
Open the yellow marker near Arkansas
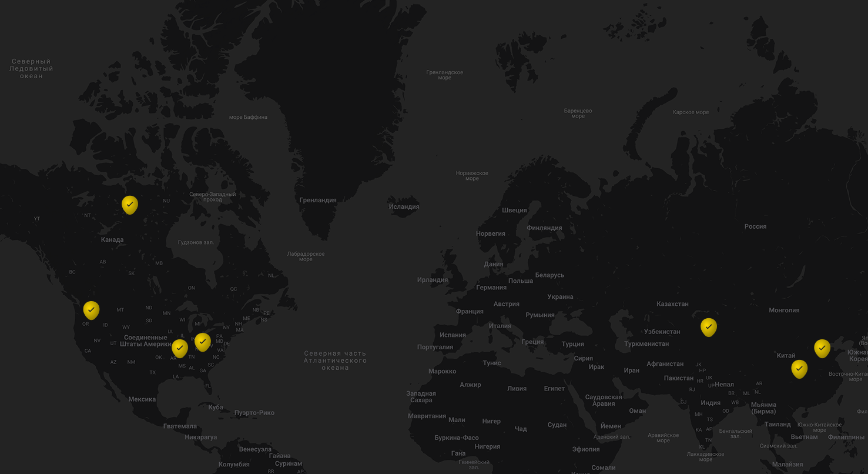point(180,348)
